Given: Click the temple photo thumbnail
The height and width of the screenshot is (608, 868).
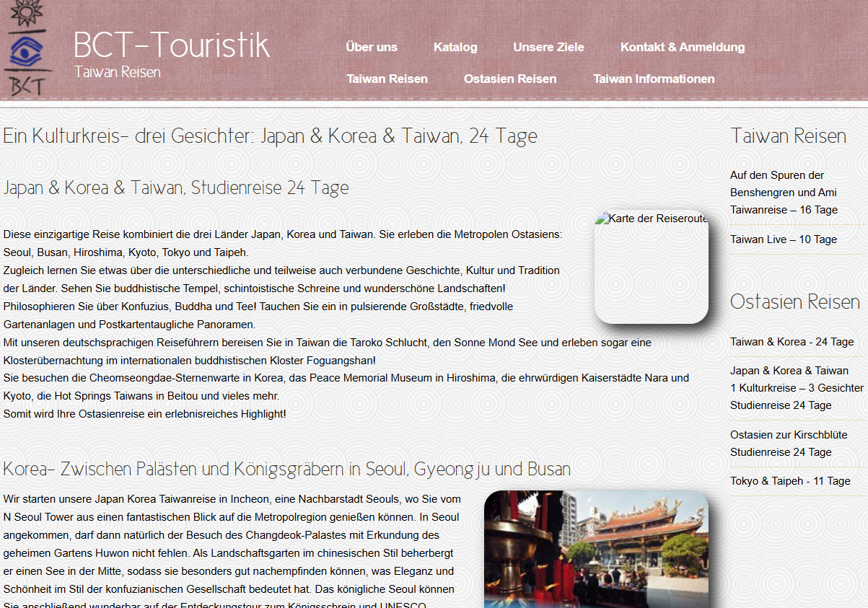Looking at the screenshot, I should [x=596, y=549].
